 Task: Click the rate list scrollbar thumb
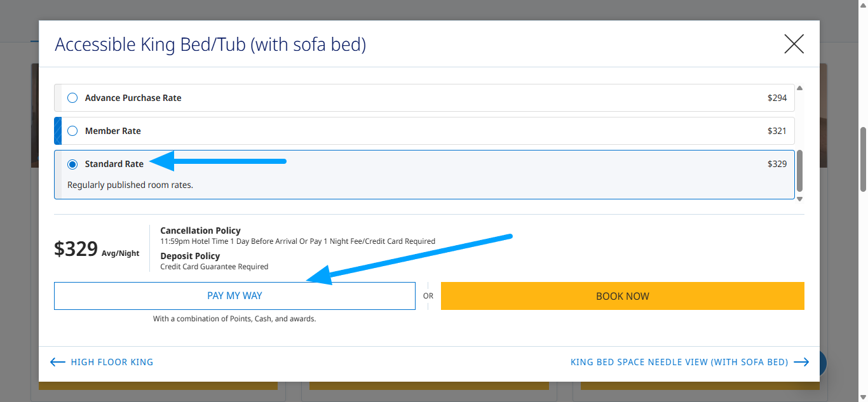[800, 171]
